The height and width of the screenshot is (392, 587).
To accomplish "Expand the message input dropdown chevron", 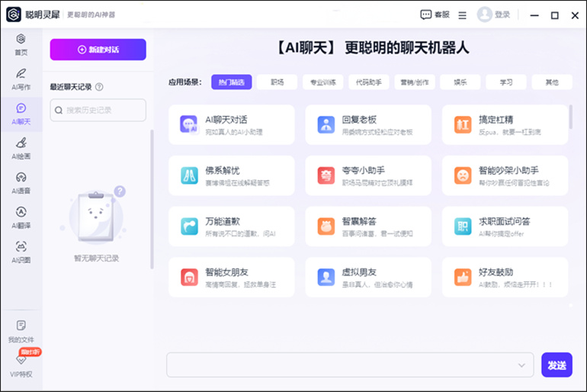I will [x=521, y=365].
